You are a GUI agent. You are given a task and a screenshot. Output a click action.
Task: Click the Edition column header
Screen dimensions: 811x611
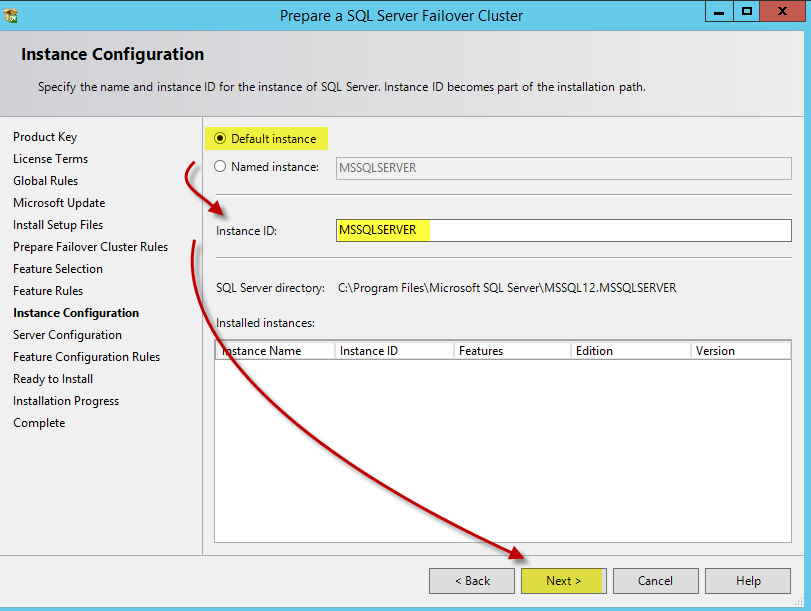coord(630,351)
